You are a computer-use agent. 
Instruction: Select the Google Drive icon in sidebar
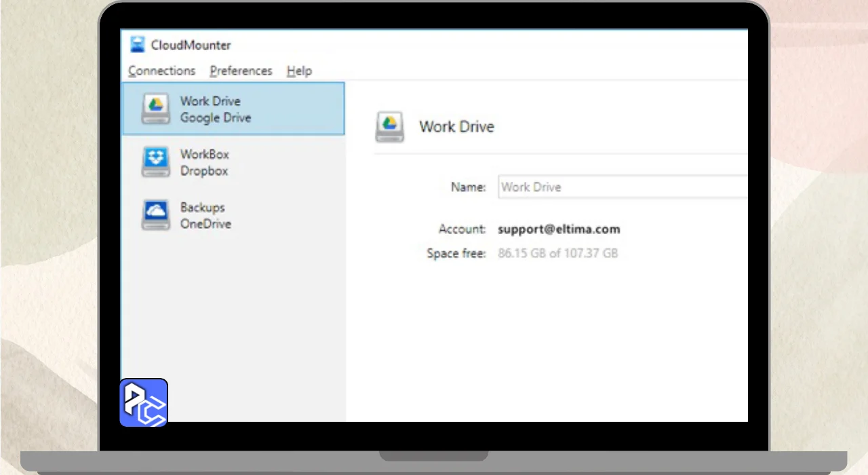(155, 109)
